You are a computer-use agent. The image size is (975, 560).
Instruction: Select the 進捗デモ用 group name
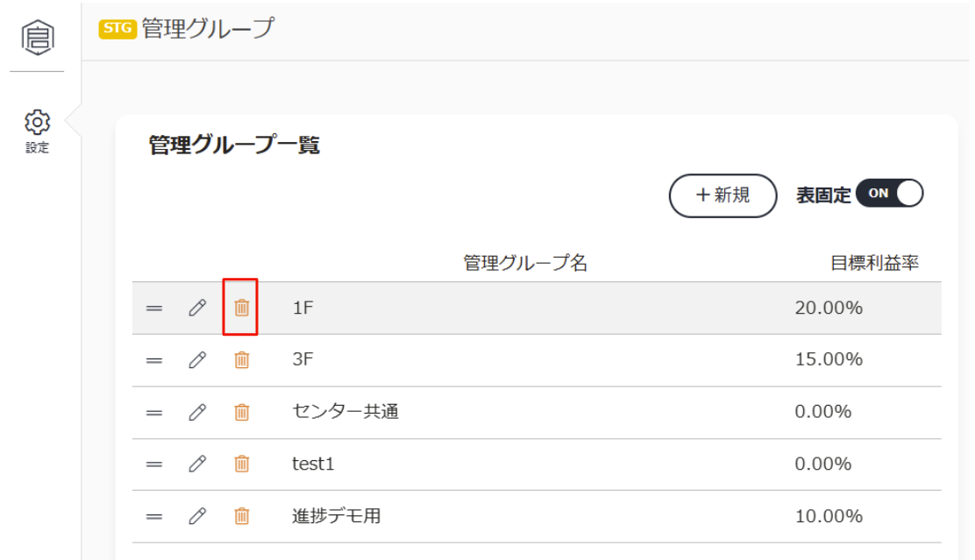coord(337,516)
